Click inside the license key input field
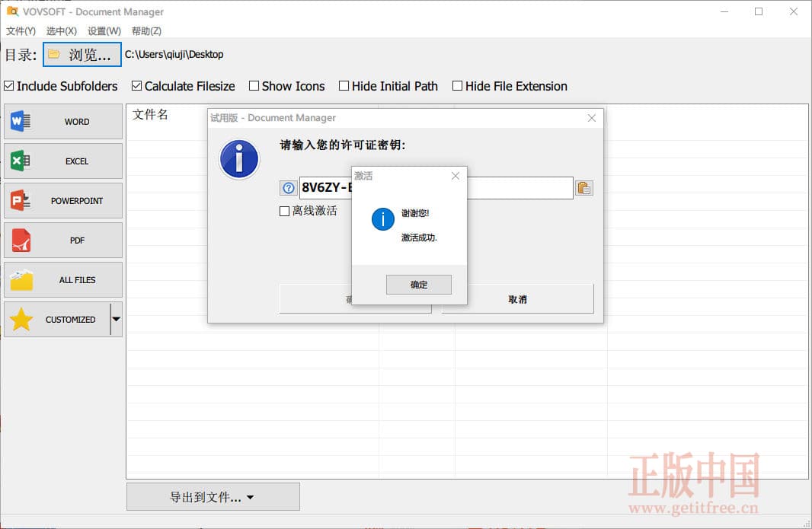Image resolution: width=812 pixels, height=529 pixels. 436,187
